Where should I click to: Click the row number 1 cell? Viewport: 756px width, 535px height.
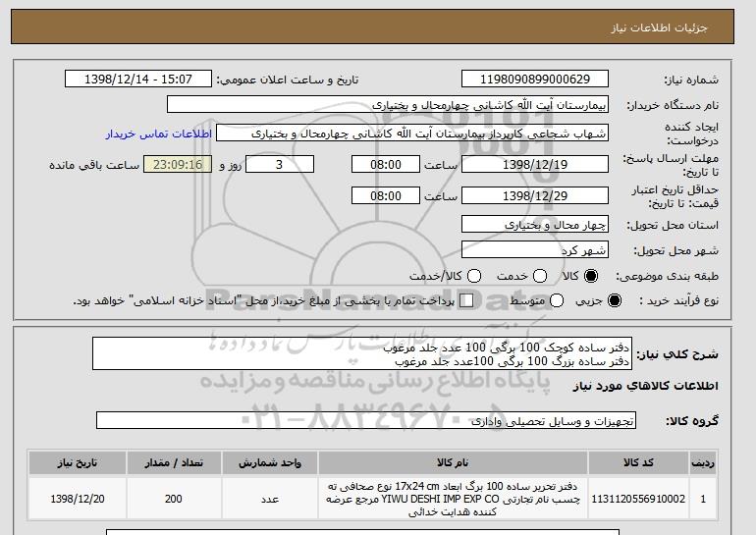pyautogui.click(x=703, y=499)
